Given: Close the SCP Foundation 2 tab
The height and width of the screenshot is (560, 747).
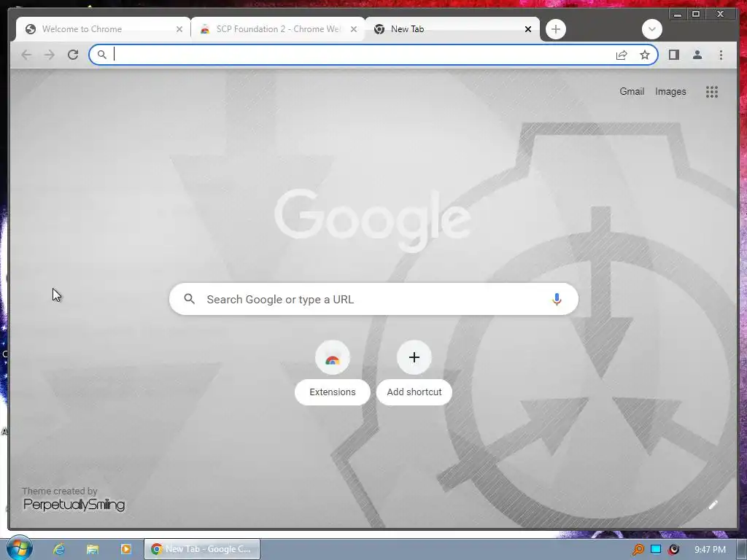Looking at the screenshot, I should (354, 29).
